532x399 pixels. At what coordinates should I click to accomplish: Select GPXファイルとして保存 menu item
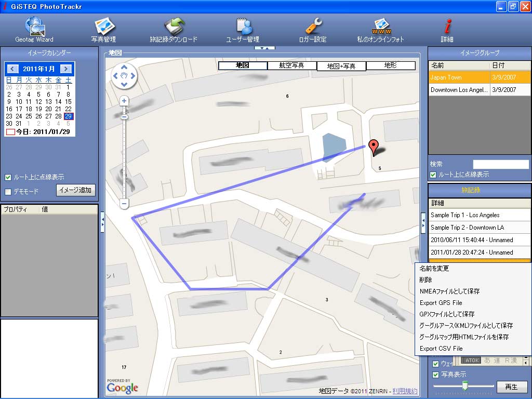click(473, 314)
